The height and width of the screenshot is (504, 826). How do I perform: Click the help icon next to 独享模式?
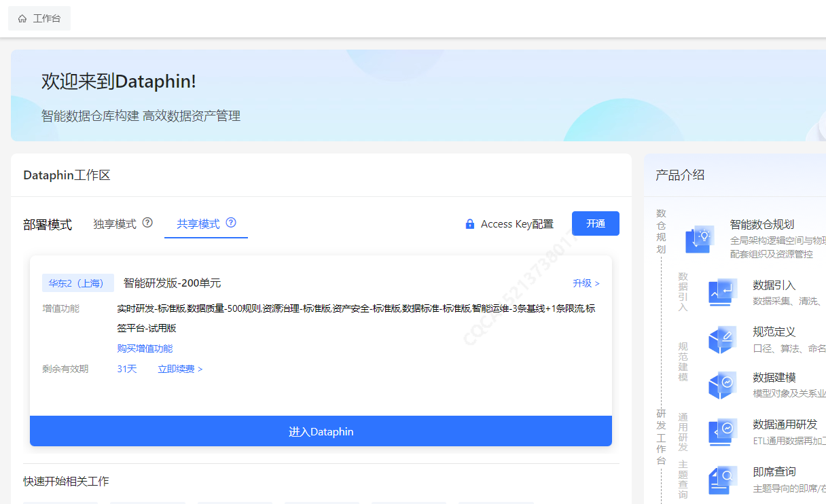(147, 223)
